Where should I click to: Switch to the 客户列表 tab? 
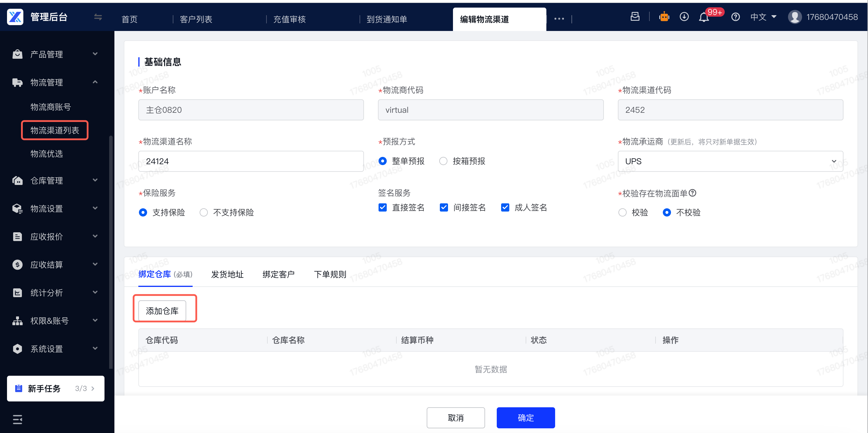tap(196, 19)
